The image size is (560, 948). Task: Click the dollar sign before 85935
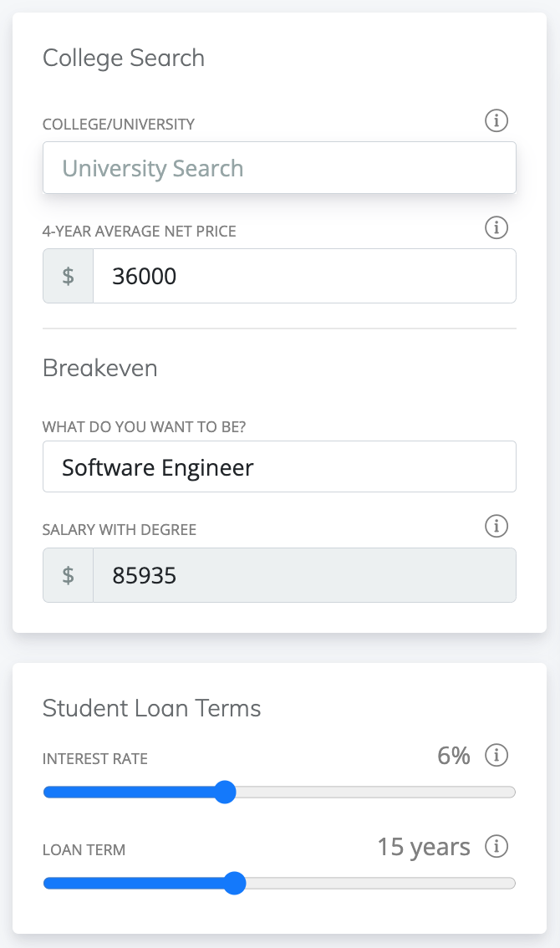(69, 575)
